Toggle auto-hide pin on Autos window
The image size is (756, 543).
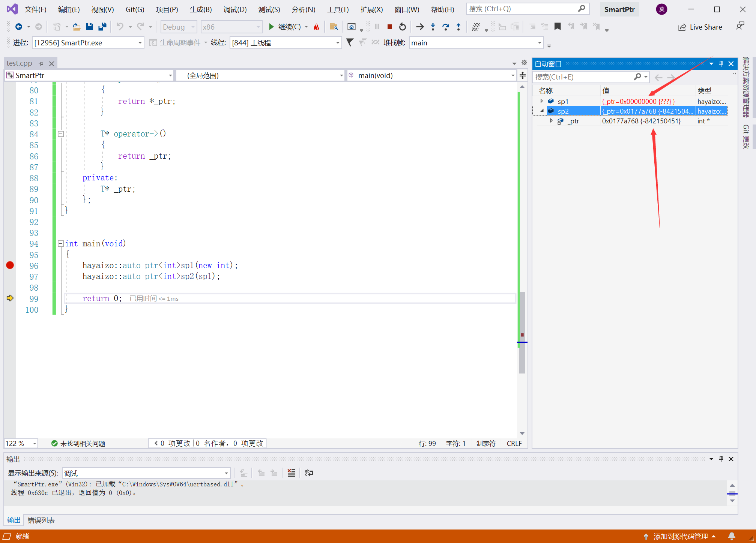721,64
